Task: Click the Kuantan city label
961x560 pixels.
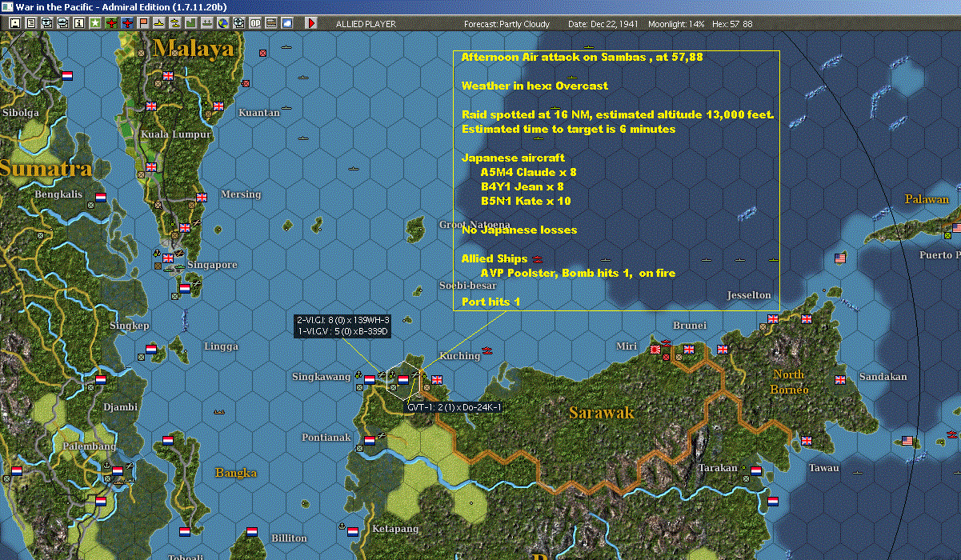Action: [259, 113]
